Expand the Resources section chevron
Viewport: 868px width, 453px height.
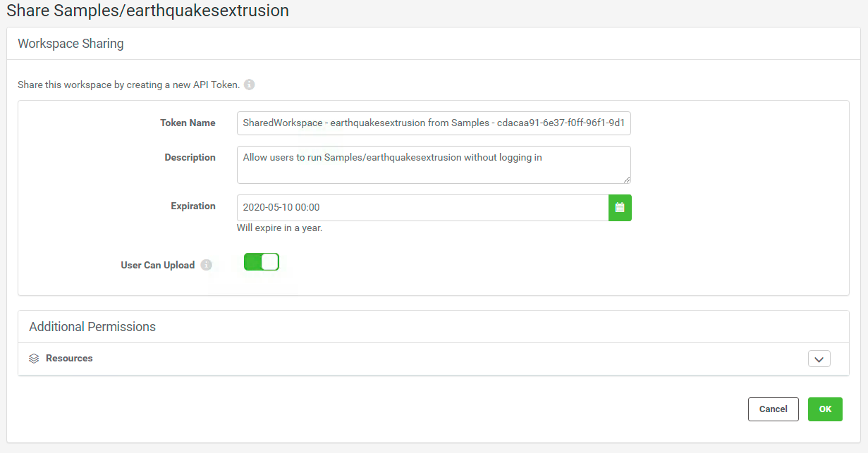click(819, 359)
